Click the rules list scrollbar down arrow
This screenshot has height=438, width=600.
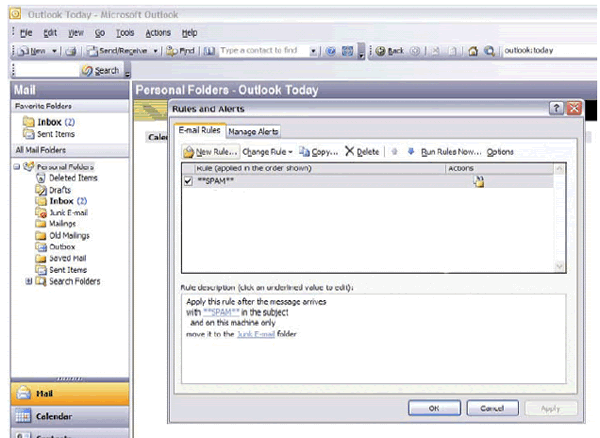click(x=559, y=266)
